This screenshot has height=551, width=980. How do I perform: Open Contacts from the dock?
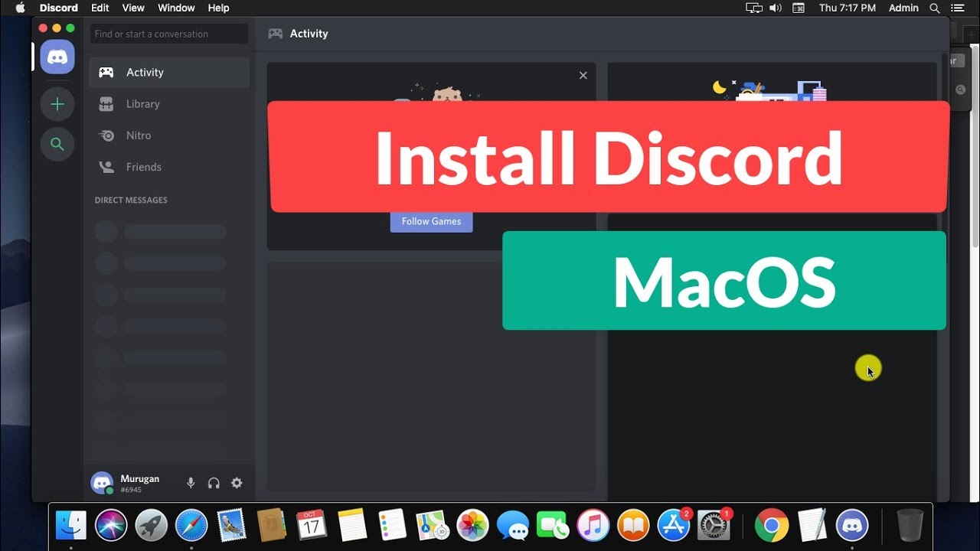[272, 526]
